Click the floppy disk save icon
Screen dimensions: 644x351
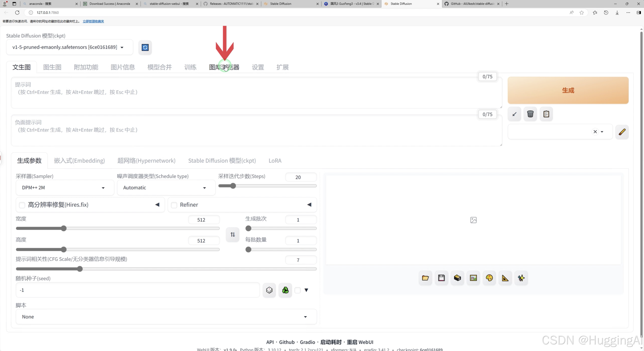tap(441, 278)
